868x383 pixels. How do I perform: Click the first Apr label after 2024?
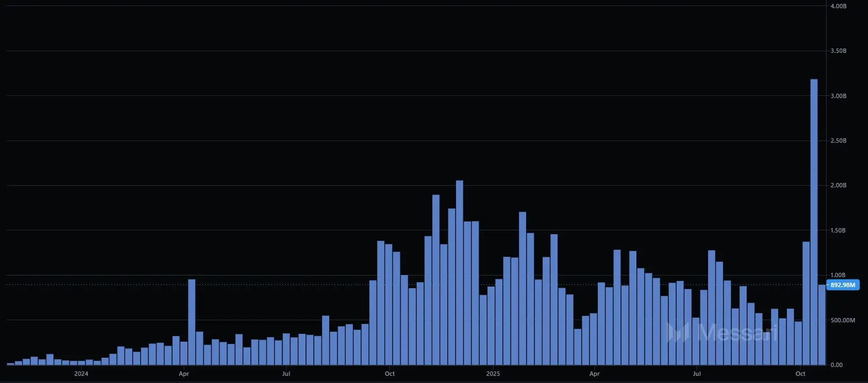pos(184,374)
